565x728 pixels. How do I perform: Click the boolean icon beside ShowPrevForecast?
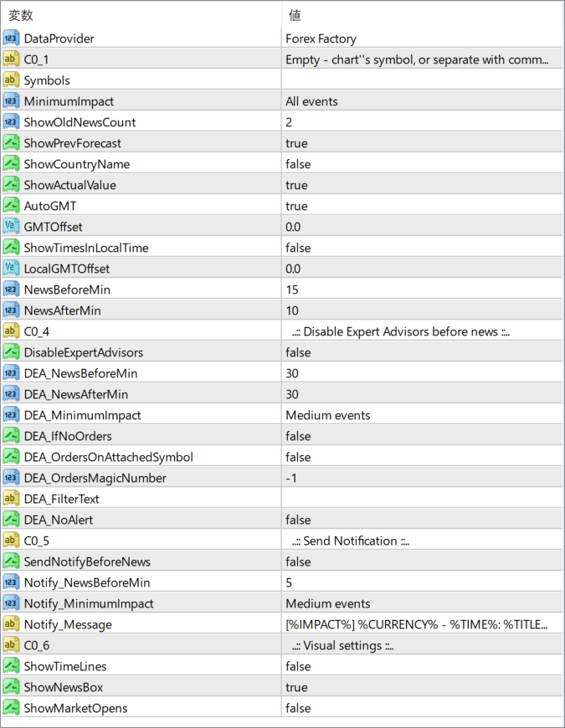[x=11, y=143]
